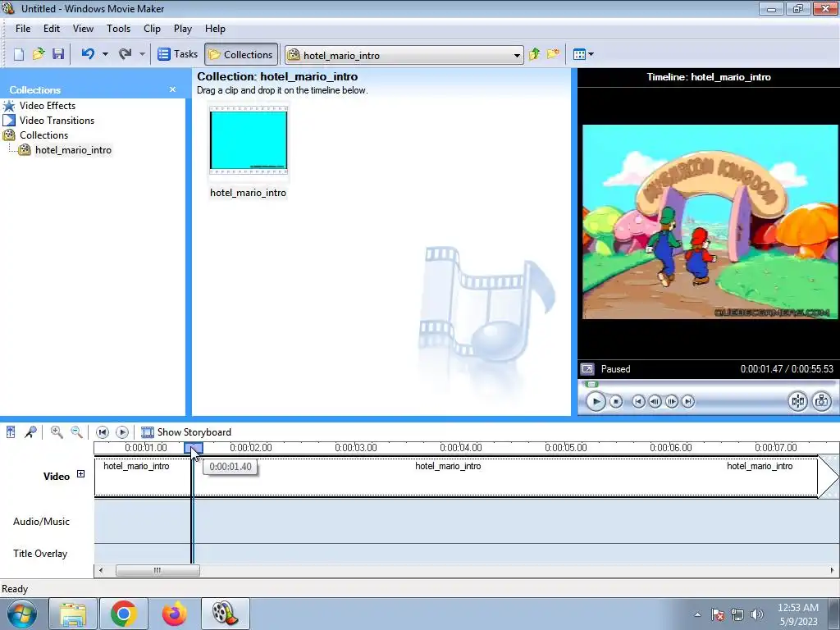Open the hotel_mario_intro collection combo box

pos(404,55)
